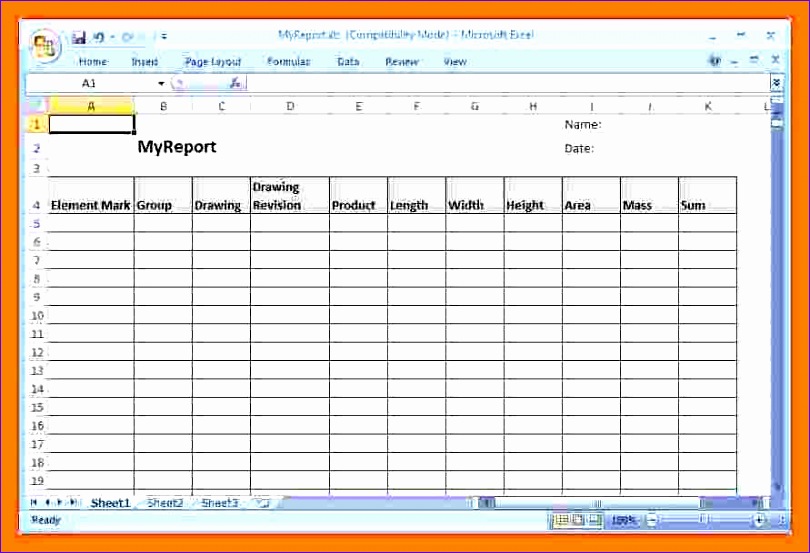This screenshot has height=553, width=810.
Task: Click the Save icon in Quick Access Toolbar
Action: 79,37
